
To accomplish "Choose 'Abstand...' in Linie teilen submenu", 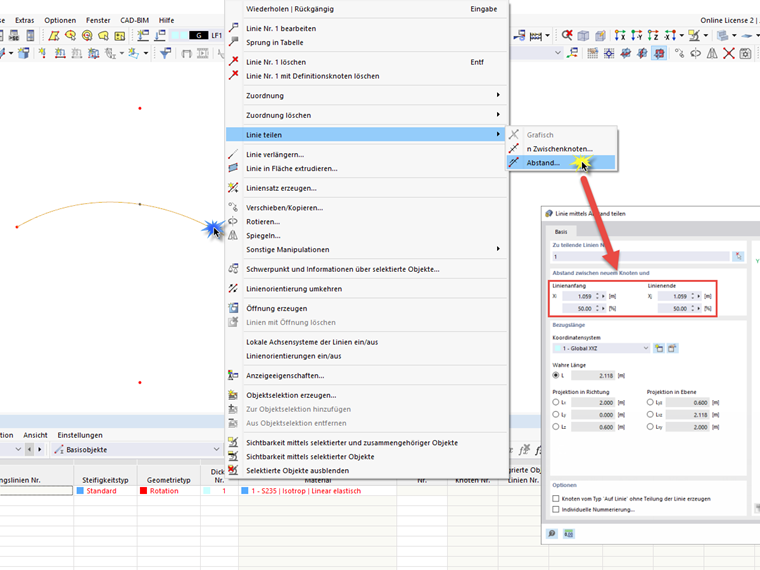I will pyautogui.click(x=561, y=163).
